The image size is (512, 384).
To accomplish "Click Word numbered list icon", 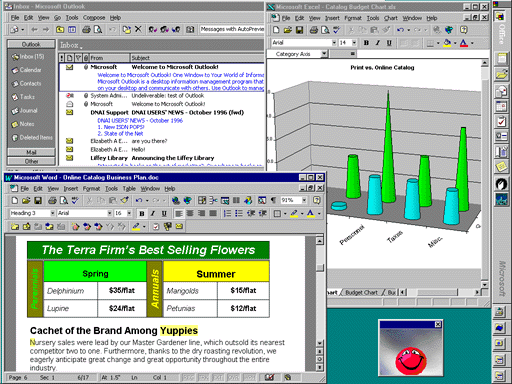I will (x=227, y=213).
